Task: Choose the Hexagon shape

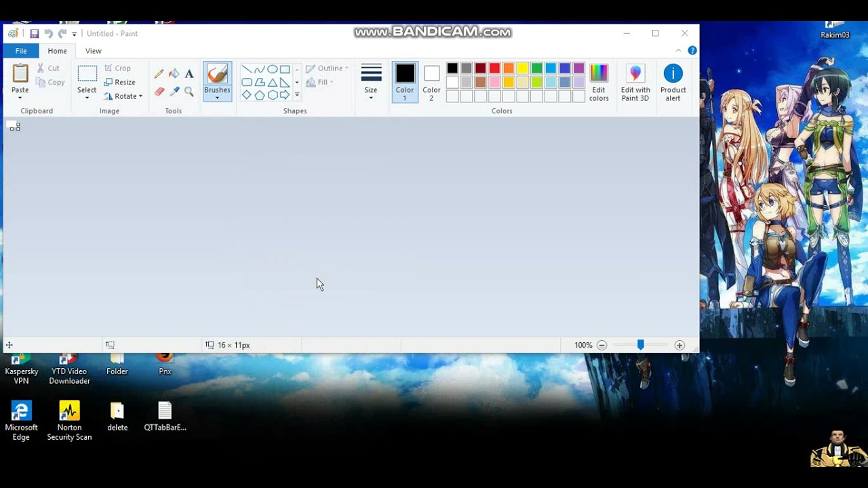Action: tap(272, 95)
